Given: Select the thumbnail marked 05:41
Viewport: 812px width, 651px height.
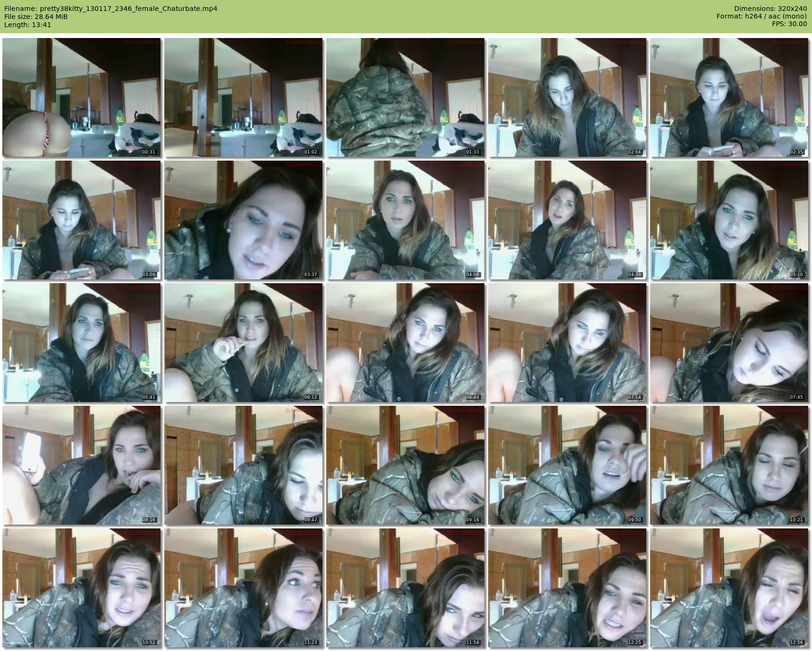Looking at the screenshot, I should 82,343.
